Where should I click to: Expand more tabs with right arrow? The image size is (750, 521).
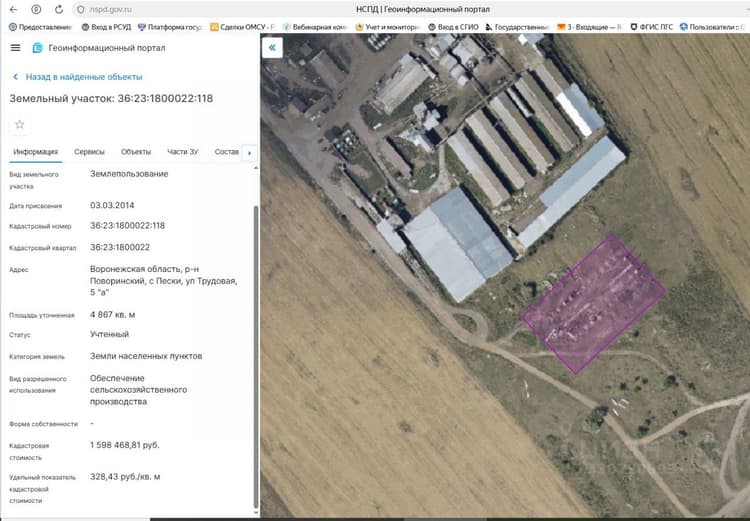point(249,153)
